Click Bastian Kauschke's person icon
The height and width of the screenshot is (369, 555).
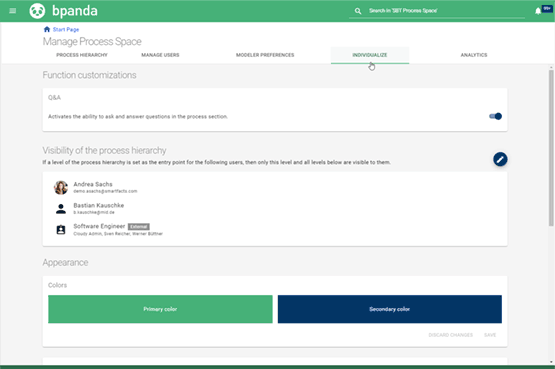pos(61,209)
